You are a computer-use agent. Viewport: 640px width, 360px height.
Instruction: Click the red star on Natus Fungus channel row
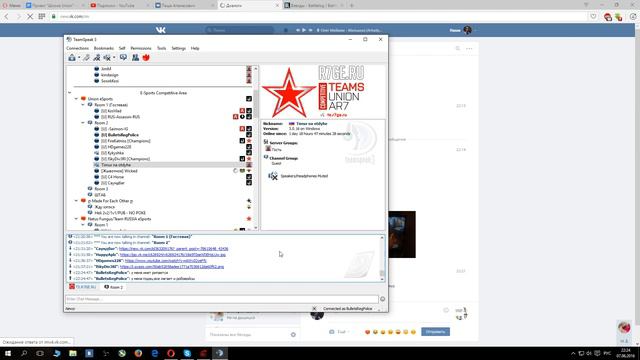click(x=249, y=219)
